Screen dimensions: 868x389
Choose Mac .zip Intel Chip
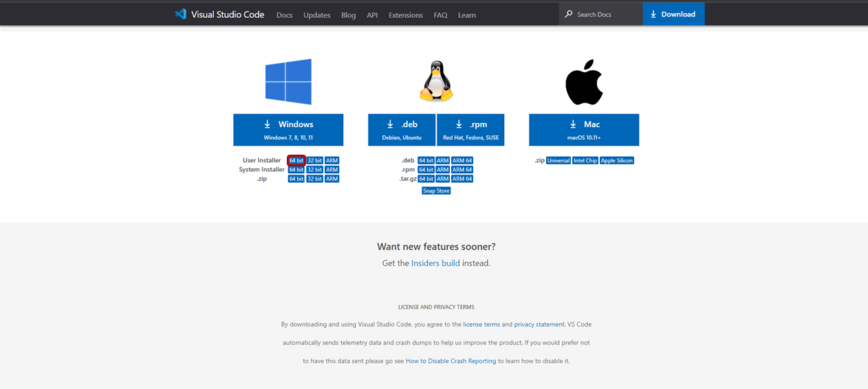pos(585,161)
